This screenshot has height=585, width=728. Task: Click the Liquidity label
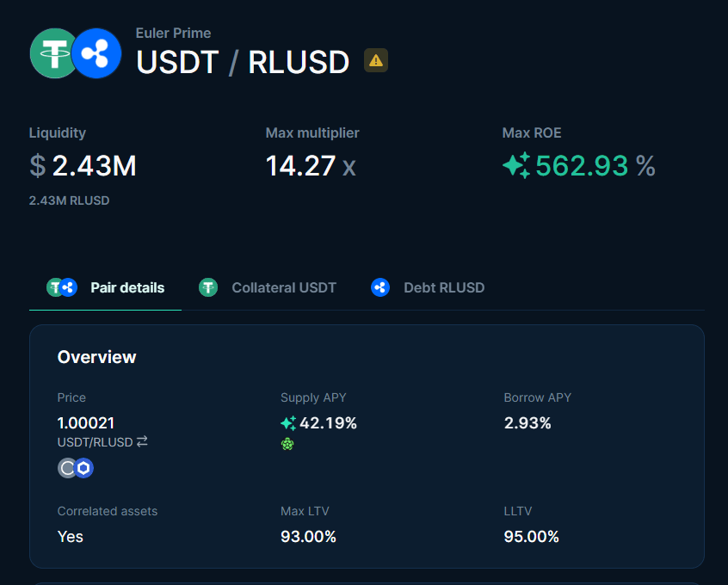click(x=58, y=132)
